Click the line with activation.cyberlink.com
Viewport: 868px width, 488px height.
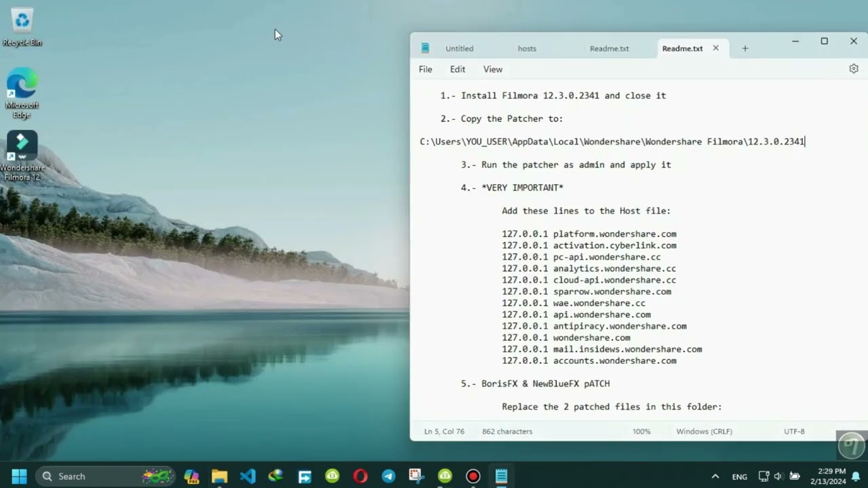tap(589, 245)
